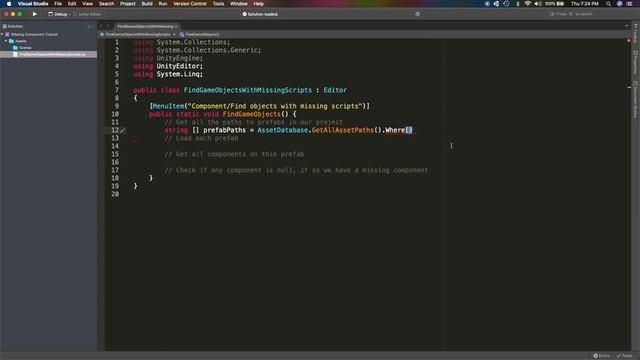The height and width of the screenshot is (360, 640).
Task: Click the Assets folder icon
Action: tap(11, 41)
